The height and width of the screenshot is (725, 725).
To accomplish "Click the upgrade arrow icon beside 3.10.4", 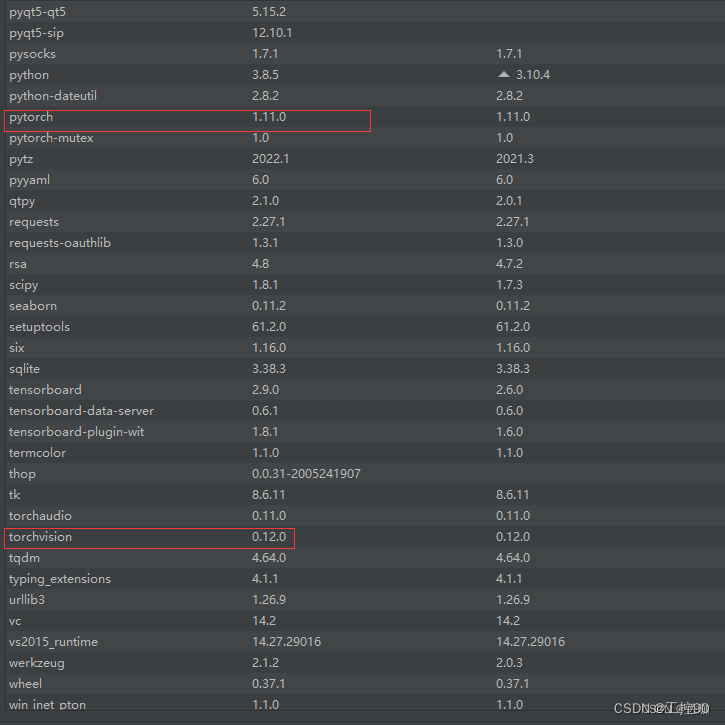I will click(x=504, y=74).
